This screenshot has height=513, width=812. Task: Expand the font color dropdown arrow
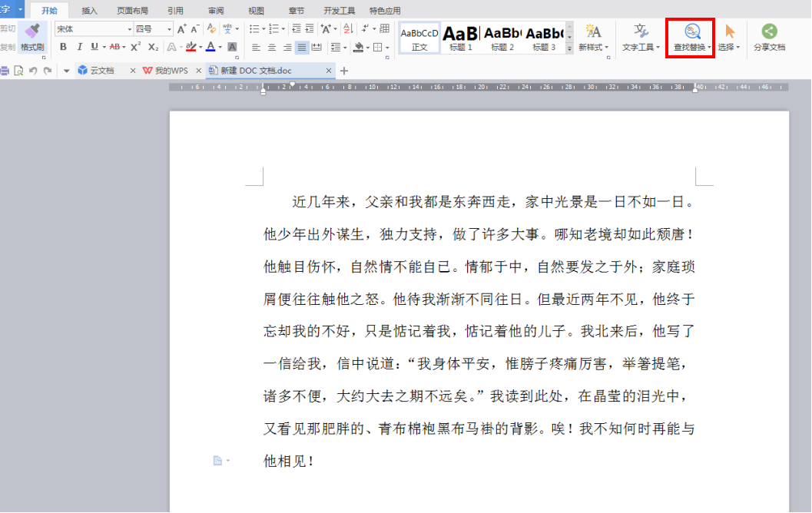pyautogui.click(x=220, y=46)
